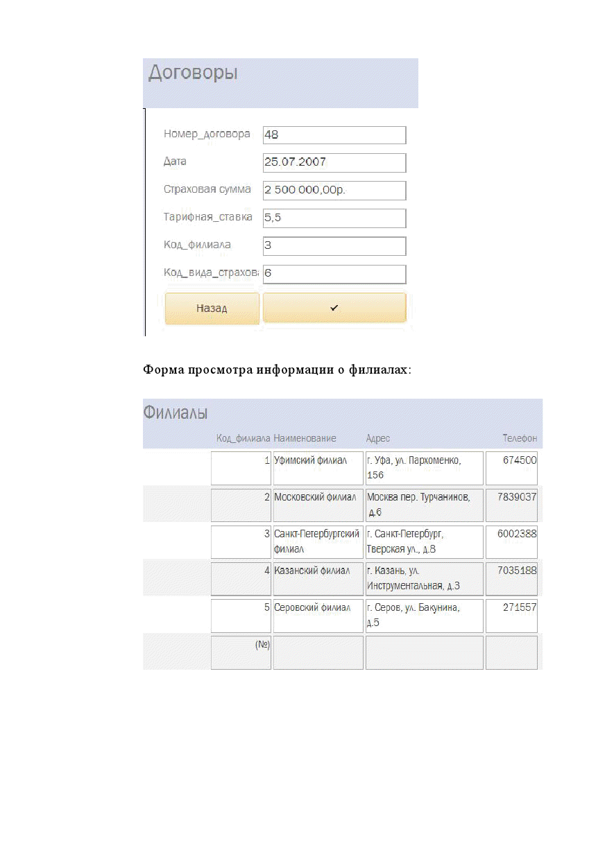Image resolution: width=614 pixels, height=868 pixels.
Task: Click the Уфимский филиал name cell
Action: point(318,468)
